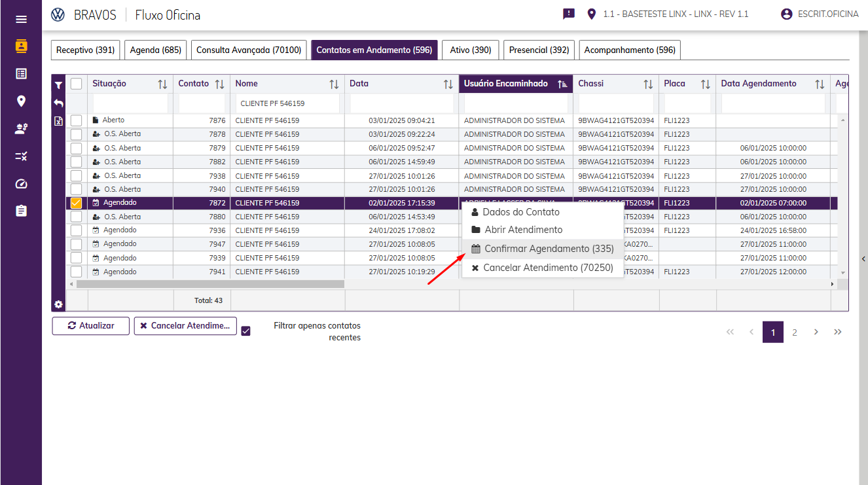
Task: Open the Ativo (390) tab
Action: tap(471, 50)
